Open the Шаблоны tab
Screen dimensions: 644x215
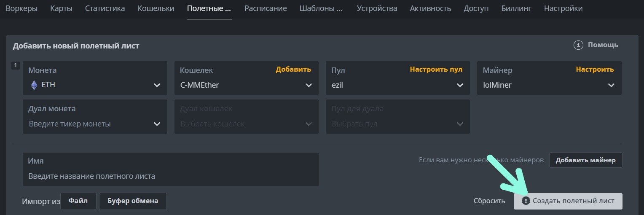tap(322, 8)
